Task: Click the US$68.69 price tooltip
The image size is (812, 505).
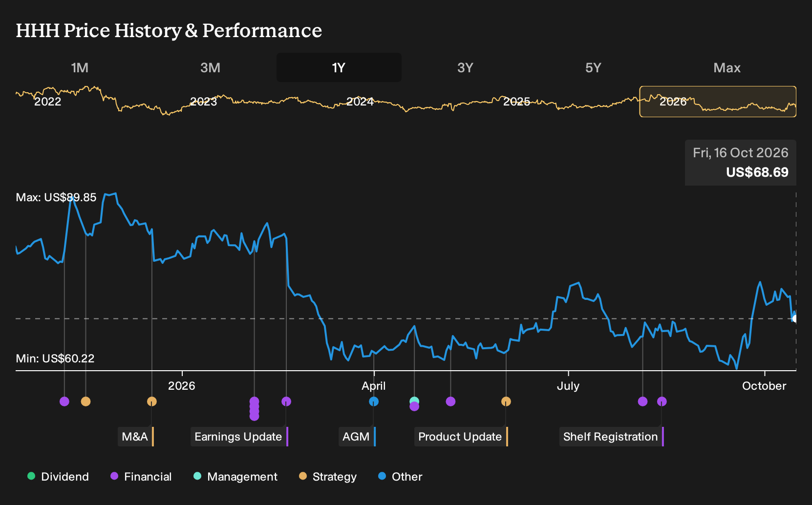Action: point(741,163)
